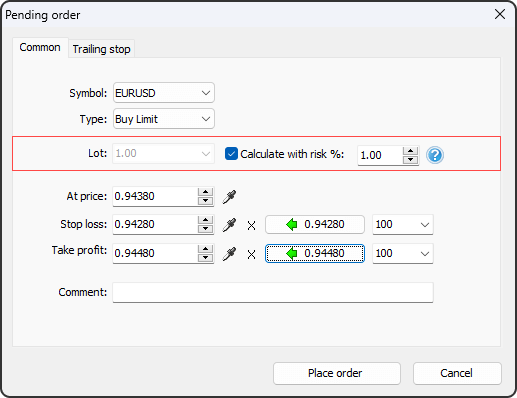
Task: Use the Stop loss eyedropper picker
Action: tap(229, 225)
